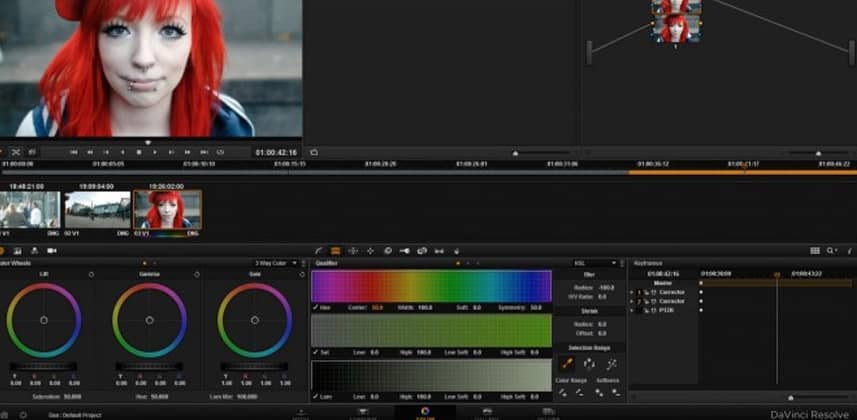Image resolution: width=857 pixels, height=420 pixels.
Task: Expand Corrector 2 keyframe track
Action: pyautogui.click(x=632, y=301)
